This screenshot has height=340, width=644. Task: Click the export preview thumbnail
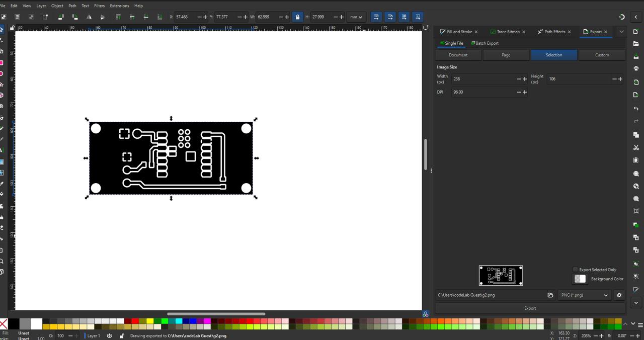tap(501, 276)
